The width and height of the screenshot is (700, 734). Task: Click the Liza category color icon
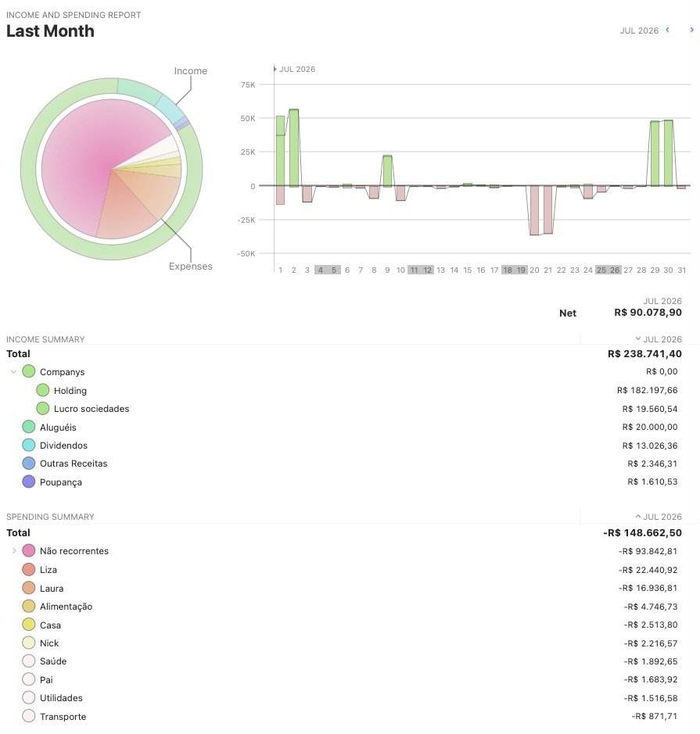[x=29, y=569]
